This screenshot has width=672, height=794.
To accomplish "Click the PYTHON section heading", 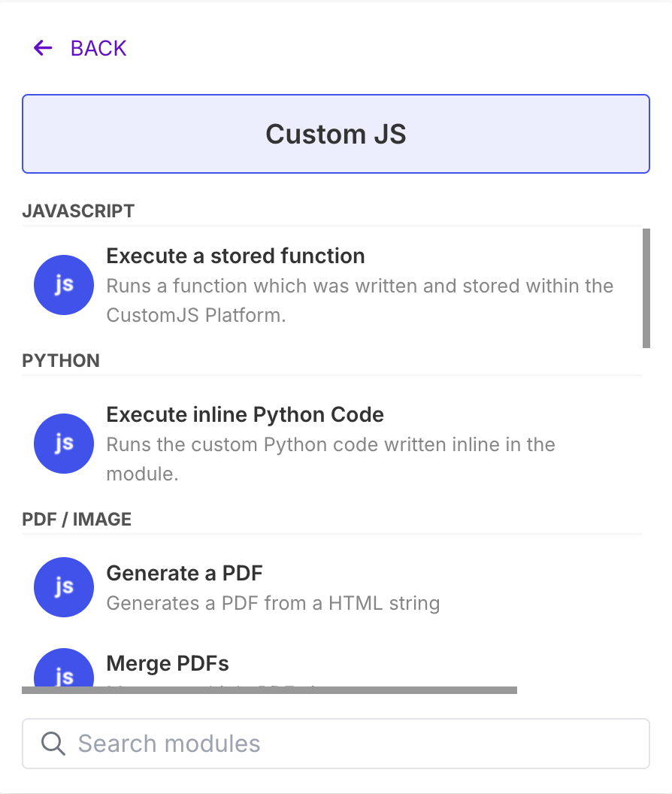I will [x=61, y=361].
